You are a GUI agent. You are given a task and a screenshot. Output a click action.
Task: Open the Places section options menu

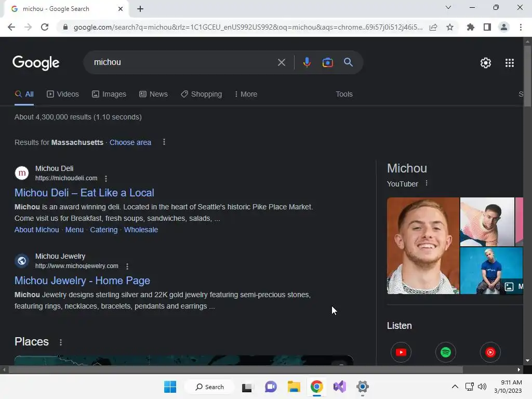[61, 342]
